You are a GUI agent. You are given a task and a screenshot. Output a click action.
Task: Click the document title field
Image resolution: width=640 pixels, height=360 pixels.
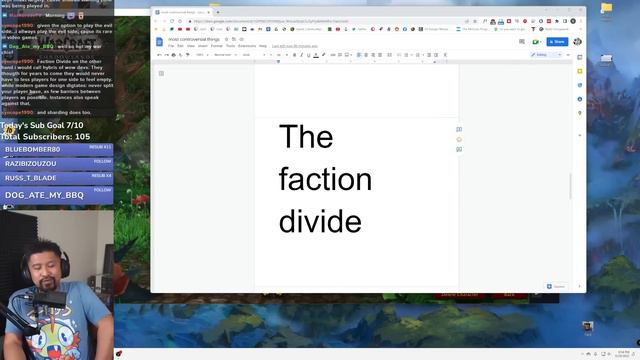[x=194, y=39]
